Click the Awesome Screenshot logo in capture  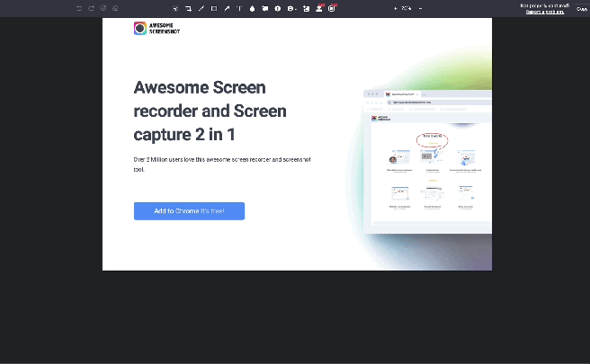click(x=156, y=28)
